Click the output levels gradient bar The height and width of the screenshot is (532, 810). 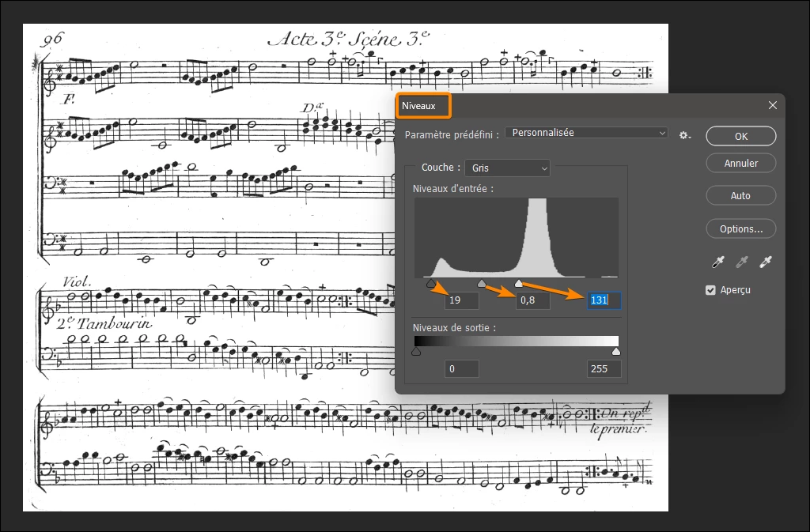point(516,341)
